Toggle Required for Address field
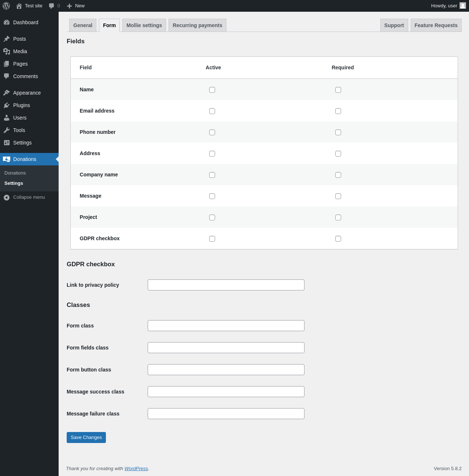 click(x=338, y=154)
